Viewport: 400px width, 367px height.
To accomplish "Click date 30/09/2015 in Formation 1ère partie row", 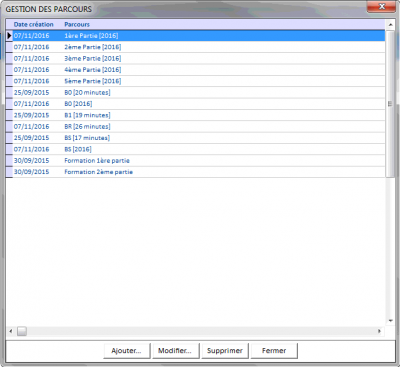I will coord(31,160).
